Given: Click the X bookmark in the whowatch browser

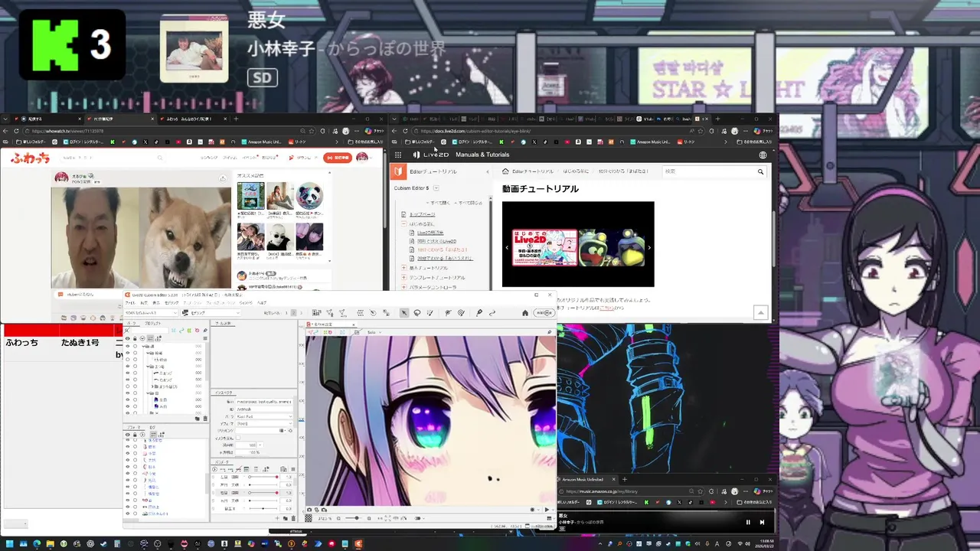Looking at the screenshot, I should click(145, 142).
